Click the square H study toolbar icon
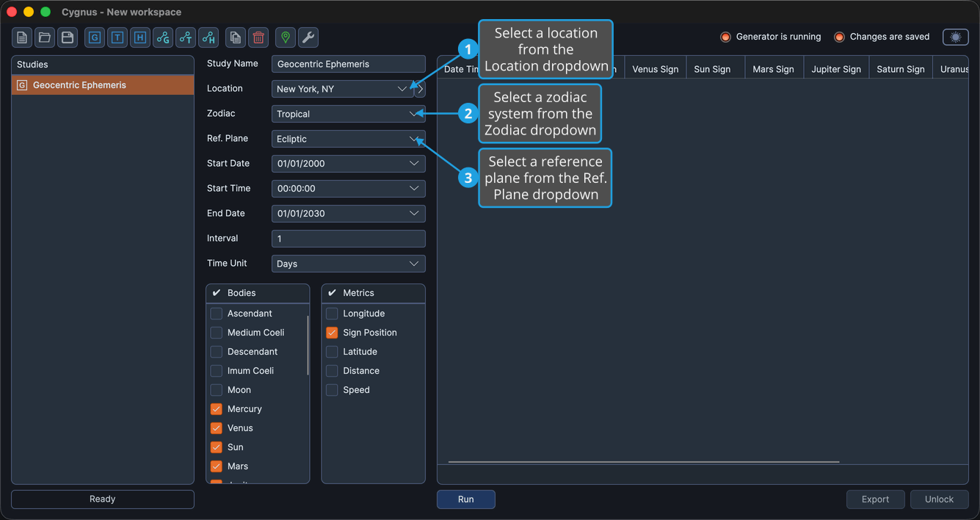 click(x=140, y=37)
